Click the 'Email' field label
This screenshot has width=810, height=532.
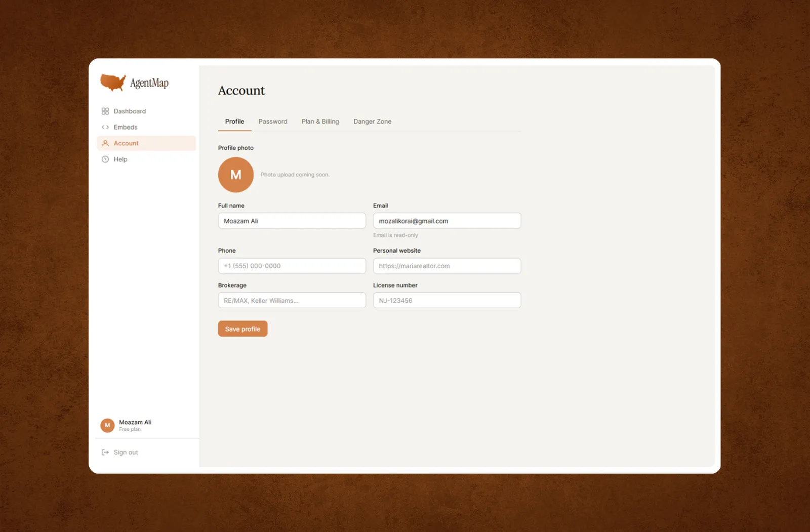pos(381,206)
